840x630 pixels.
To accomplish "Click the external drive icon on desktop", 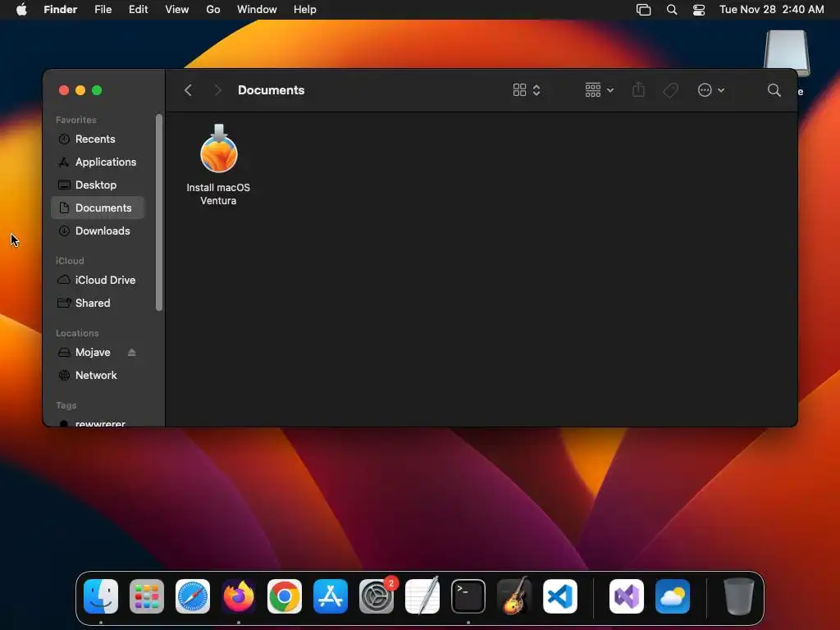I will (787, 53).
